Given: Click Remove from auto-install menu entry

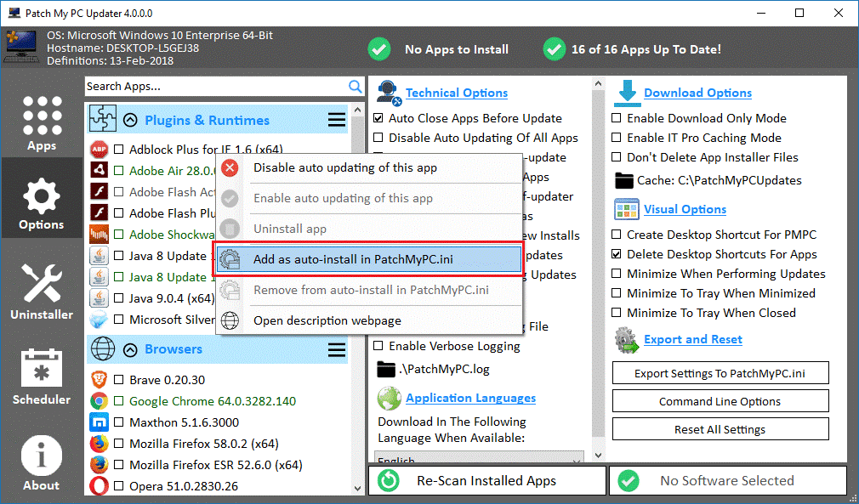Looking at the screenshot, I should click(369, 290).
